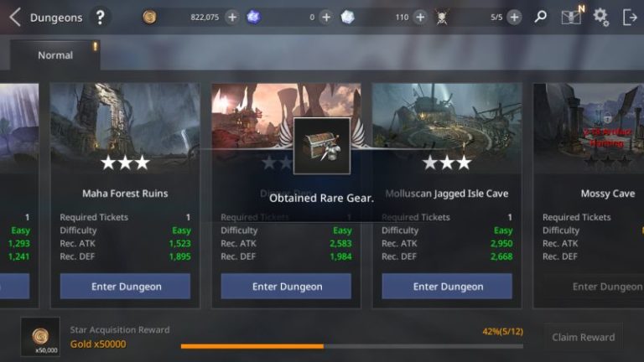The image size is (644, 362).
Task: Add purple gems using the plus button
Action: [x=326, y=18]
